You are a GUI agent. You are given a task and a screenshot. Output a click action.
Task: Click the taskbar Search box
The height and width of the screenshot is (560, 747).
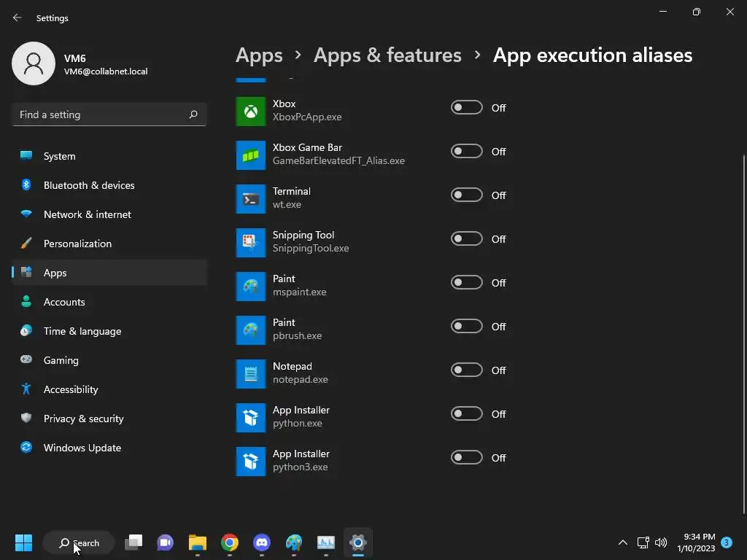[79, 542]
